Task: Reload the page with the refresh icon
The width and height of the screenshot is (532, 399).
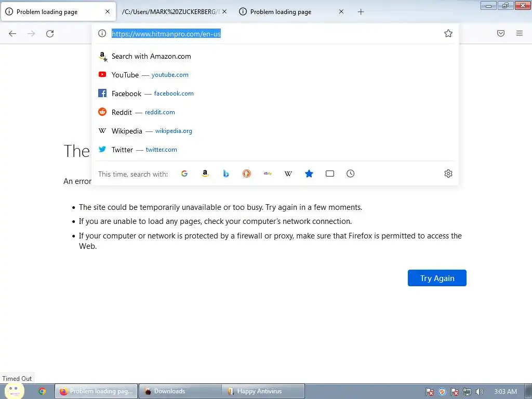Action: tap(50, 33)
